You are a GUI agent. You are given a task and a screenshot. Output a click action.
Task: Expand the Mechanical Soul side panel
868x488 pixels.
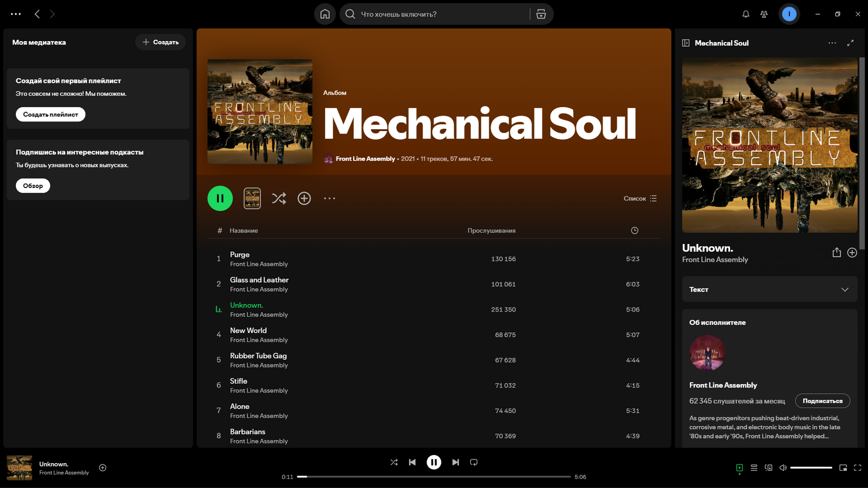coord(850,43)
